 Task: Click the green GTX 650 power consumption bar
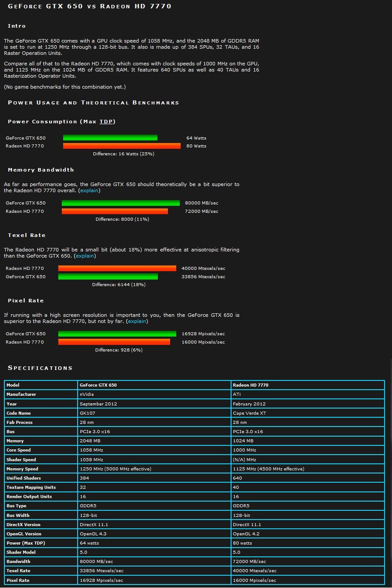110,138
